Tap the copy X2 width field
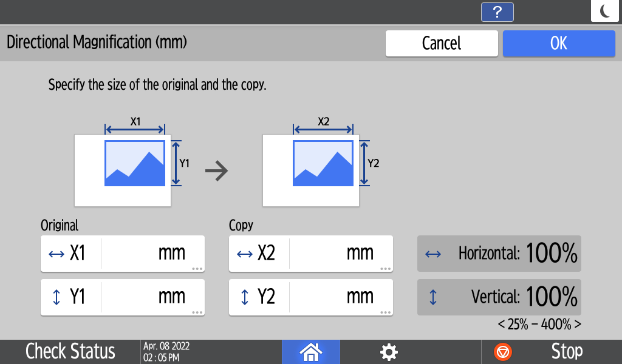This screenshot has width=622, height=364. point(340,254)
